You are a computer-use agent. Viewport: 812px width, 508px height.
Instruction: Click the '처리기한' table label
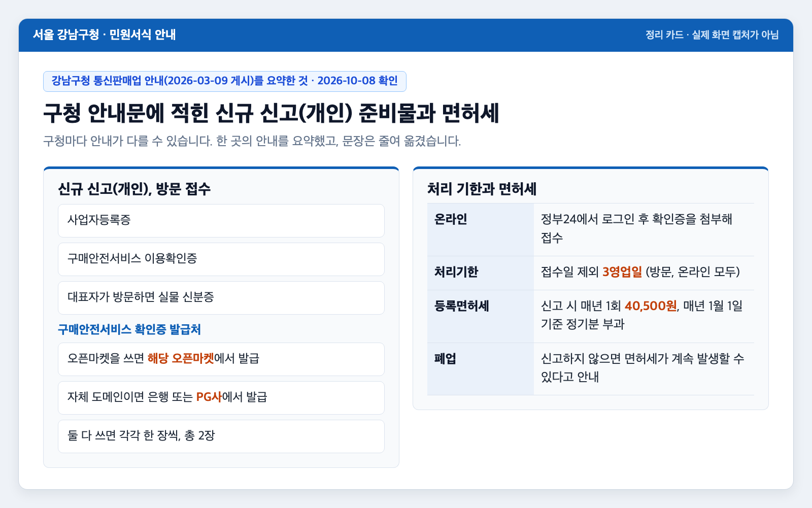tap(481, 273)
